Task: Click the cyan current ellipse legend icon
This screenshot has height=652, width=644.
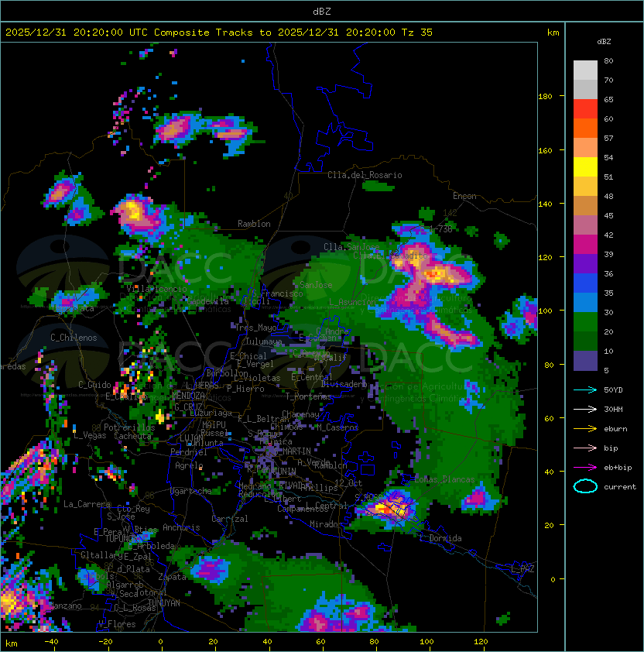Action: 585,486
